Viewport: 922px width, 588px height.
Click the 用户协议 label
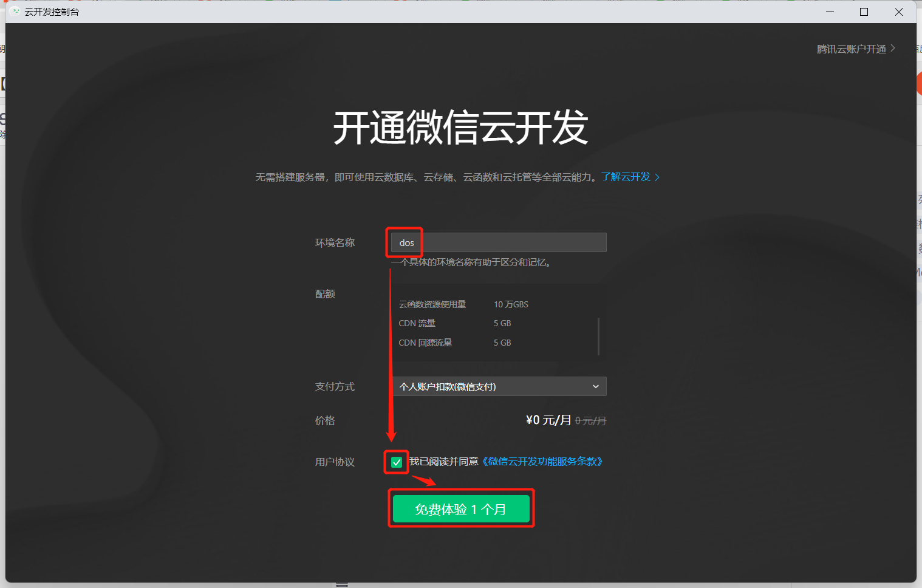pos(335,462)
